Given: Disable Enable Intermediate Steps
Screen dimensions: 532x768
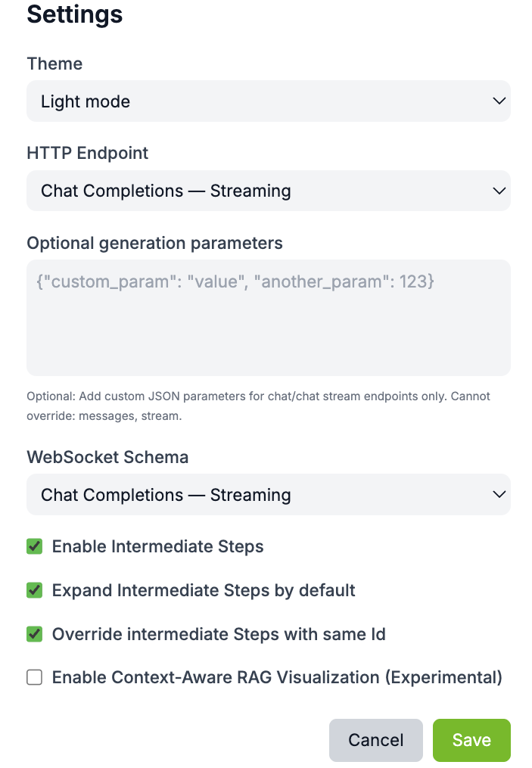Looking at the screenshot, I should point(34,546).
